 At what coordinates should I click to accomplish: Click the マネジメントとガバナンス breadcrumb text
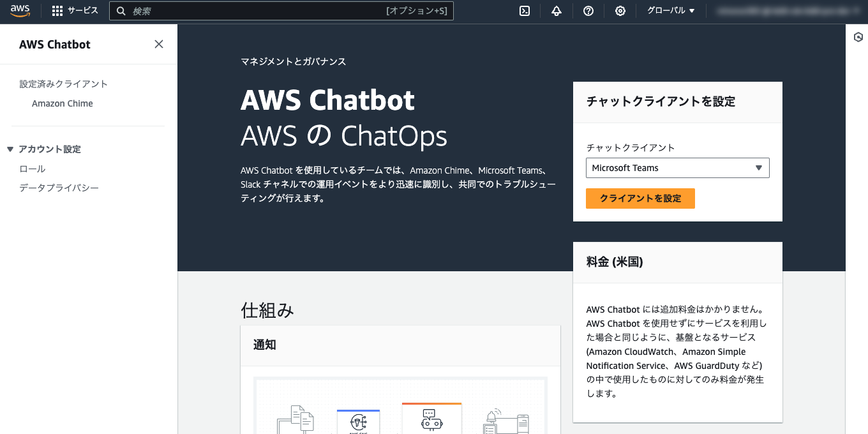pyautogui.click(x=293, y=62)
